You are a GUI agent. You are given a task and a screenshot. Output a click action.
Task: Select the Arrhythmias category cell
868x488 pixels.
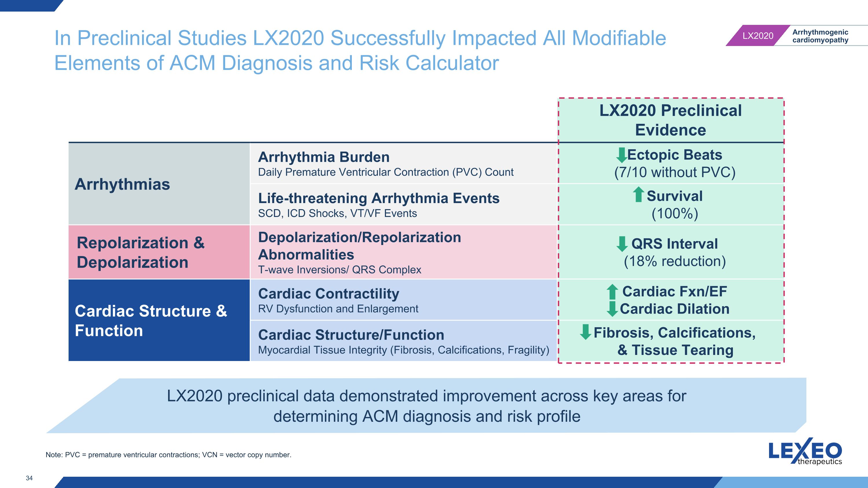(159, 184)
